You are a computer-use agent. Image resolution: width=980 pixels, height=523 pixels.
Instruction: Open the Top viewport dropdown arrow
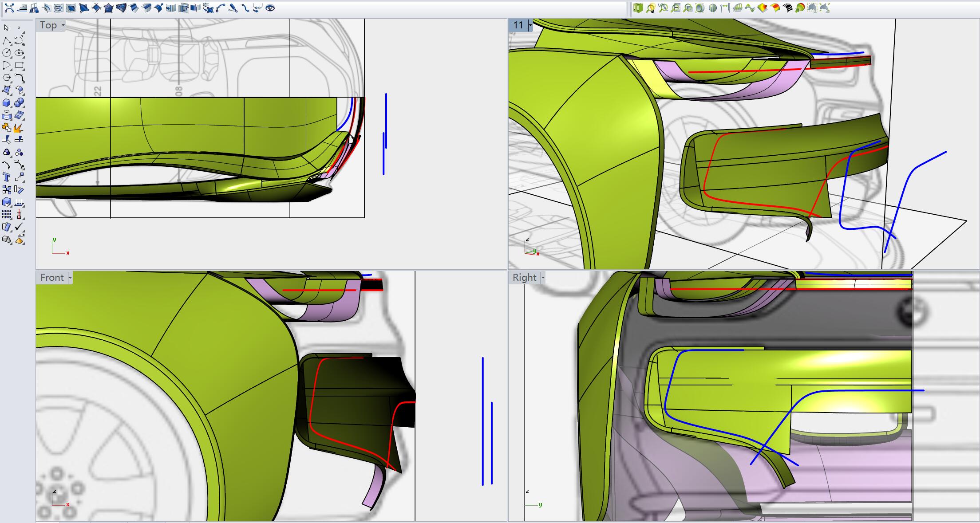click(63, 25)
